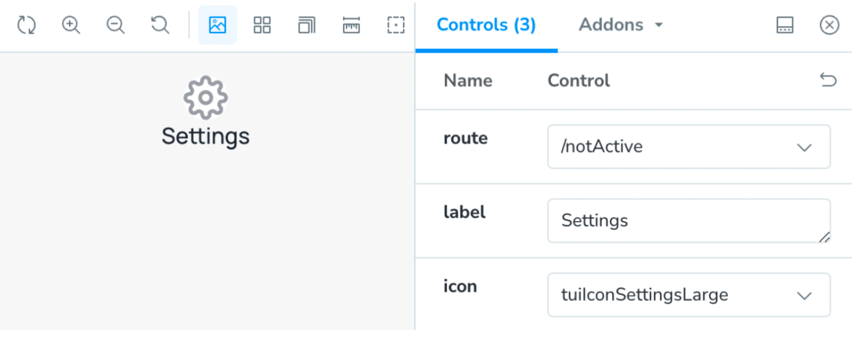The image size is (868, 340).
Task: Expand the caret arrow beside Addons
Action: point(659,25)
